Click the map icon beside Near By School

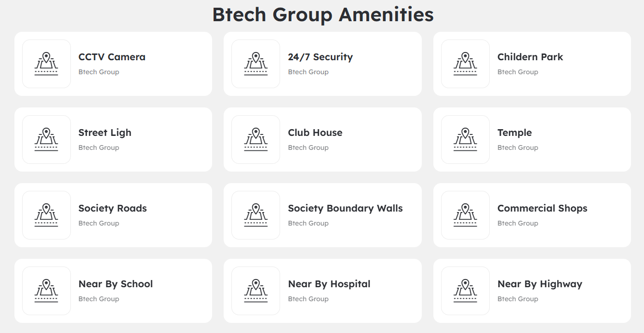46,291
